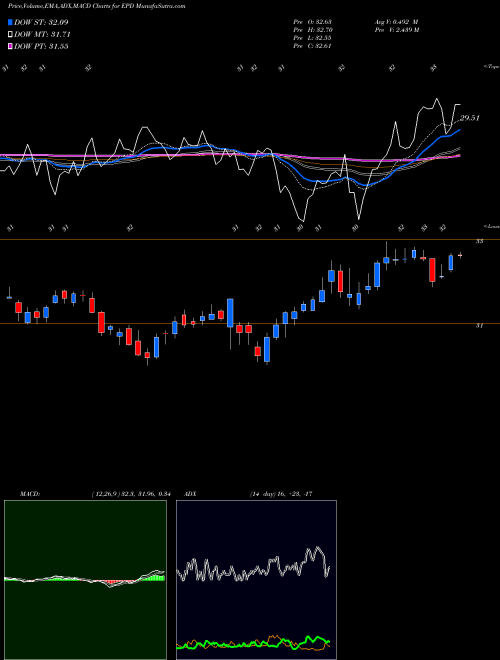500x660 pixels.
Task: Open the MACD indicator chart panel
Action: point(85,580)
